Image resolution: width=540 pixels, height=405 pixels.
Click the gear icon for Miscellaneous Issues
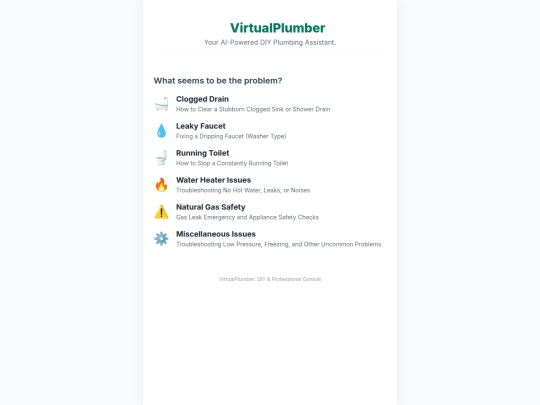[x=161, y=239]
